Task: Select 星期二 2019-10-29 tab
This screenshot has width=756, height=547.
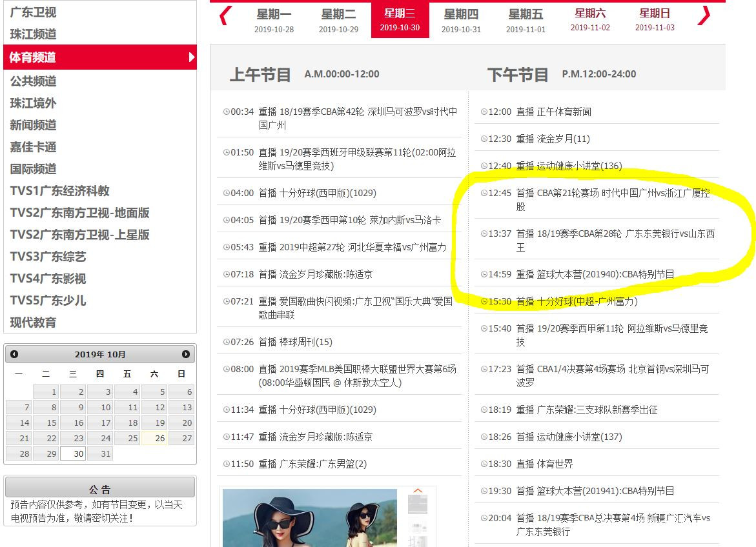Action: (338, 20)
